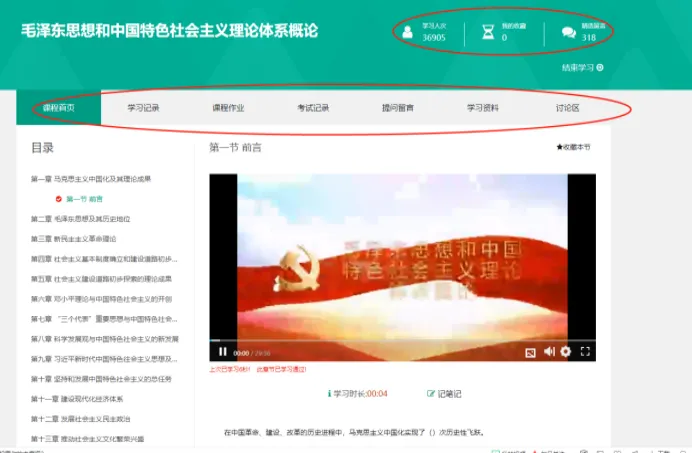The image size is (692, 454).
Task: Open the 学习记录 tab
Action: point(143,108)
